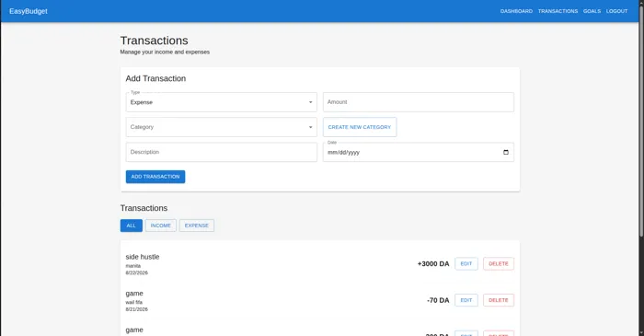Open Transactions nav link
Screen dimensions: 644x336
(558, 11)
